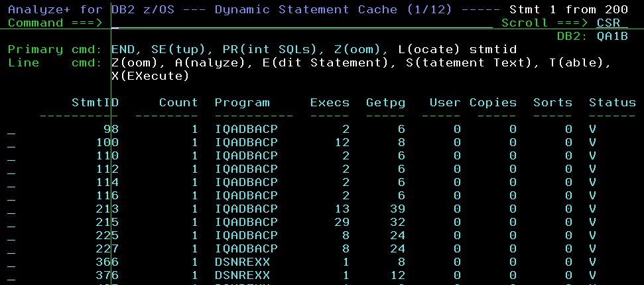Click the Status column header
Viewport: 644px width, 285px height.
pyautogui.click(x=612, y=103)
